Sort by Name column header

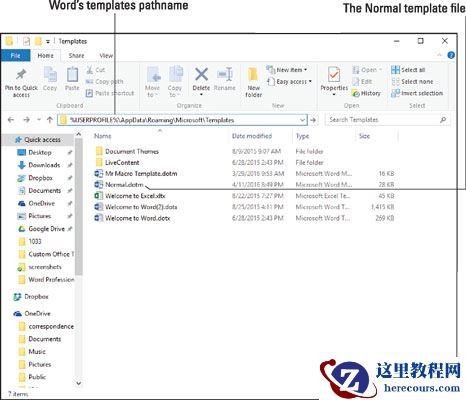coord(103,136)
